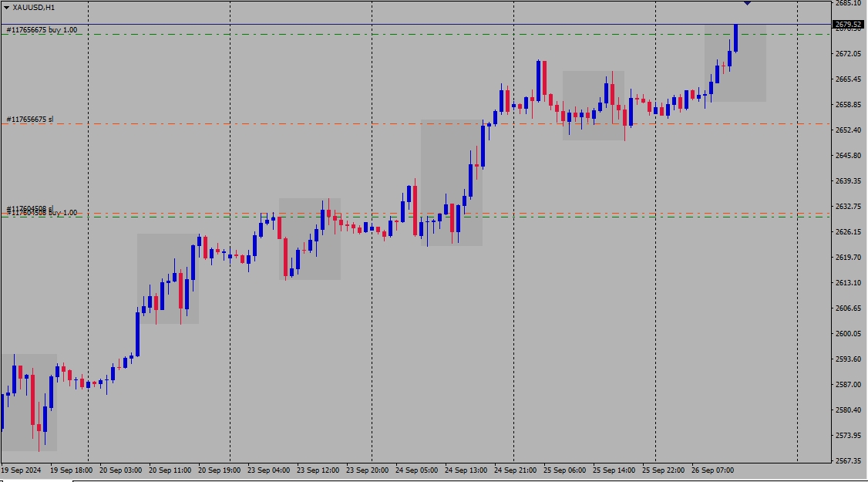
Task: Click the 2626.15 price scale value
Action: pos(848,232)
